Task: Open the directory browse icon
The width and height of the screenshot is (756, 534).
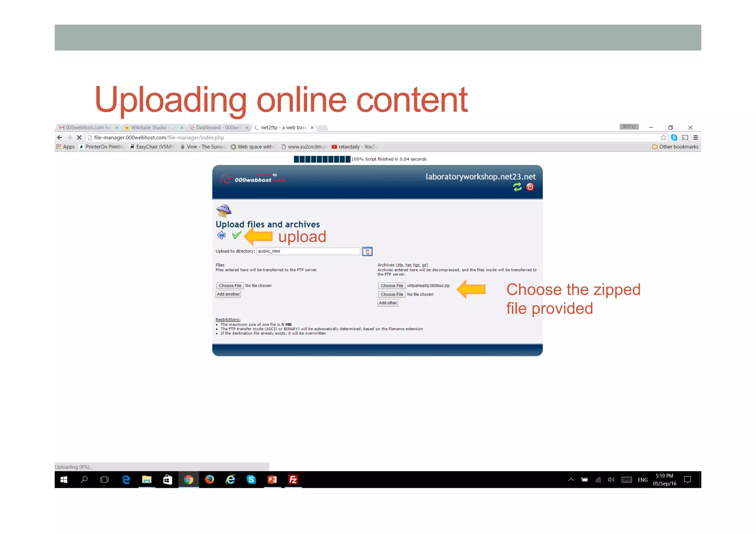Action: (367, 252)
